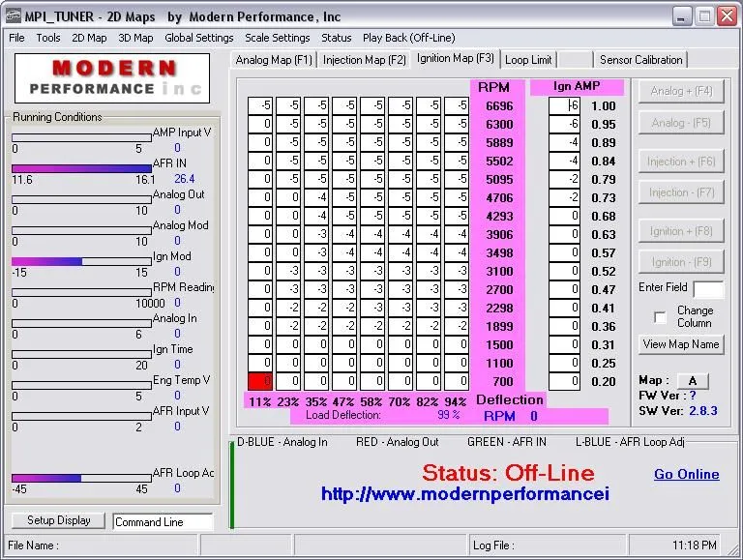Image resolution: width=743 pixels, height=560 pixels.
Task: Open the Global Settings menu
Action: click(199, 38)
